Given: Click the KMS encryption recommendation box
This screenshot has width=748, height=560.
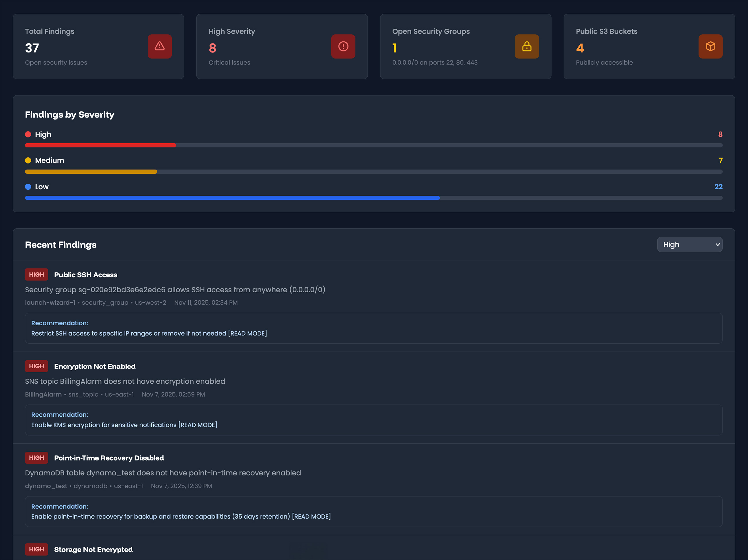Looking at the screenshot, I should tap(373, 420).
